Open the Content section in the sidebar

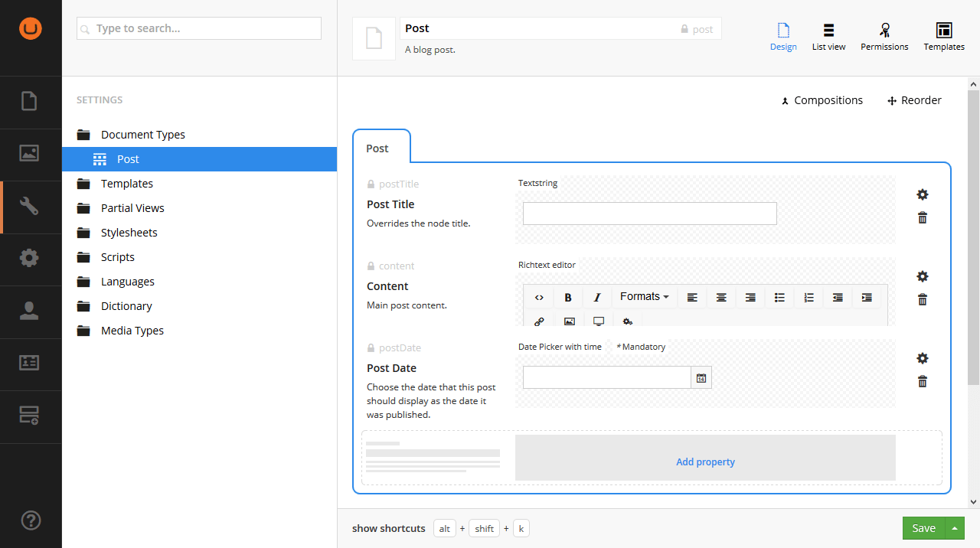point(31,102)
